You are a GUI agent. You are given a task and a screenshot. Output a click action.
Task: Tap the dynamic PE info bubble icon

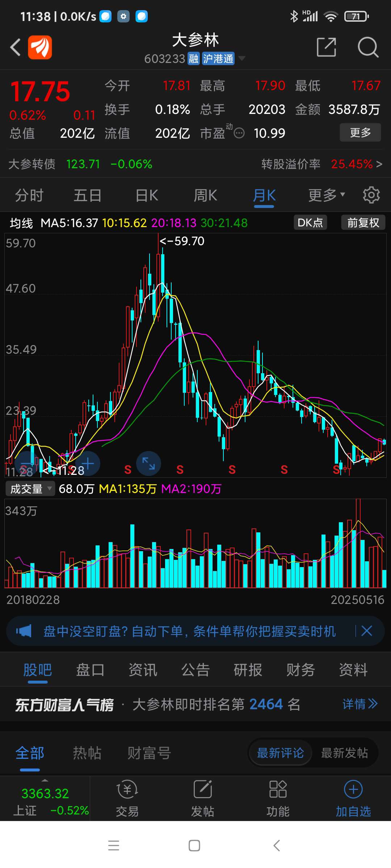coord(239,133)
